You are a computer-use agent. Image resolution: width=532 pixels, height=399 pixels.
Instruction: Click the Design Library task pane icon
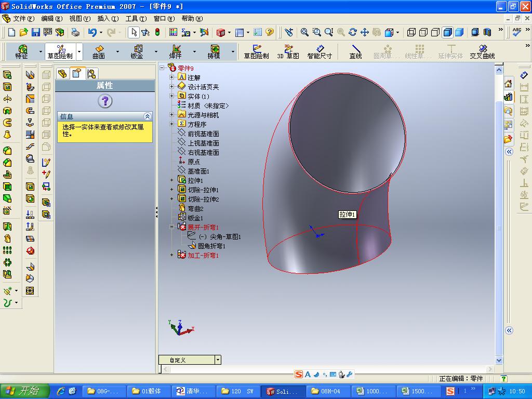(508, 97)
